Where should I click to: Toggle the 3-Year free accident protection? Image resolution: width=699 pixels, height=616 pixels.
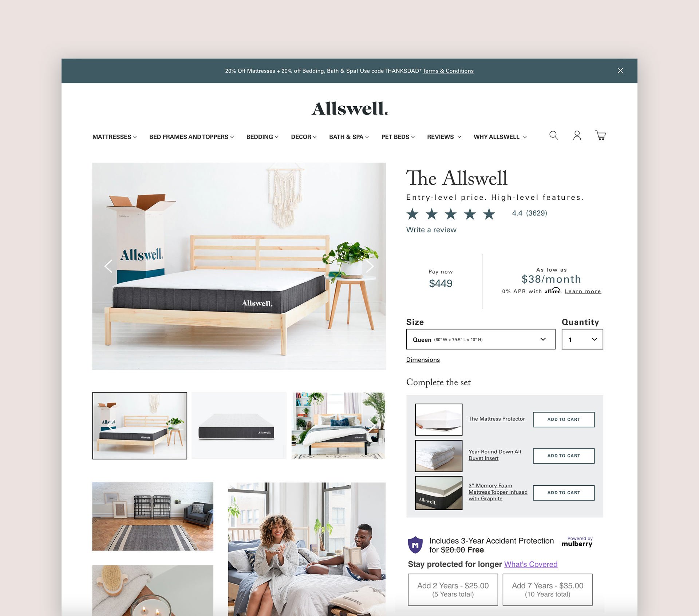(415, 544)
